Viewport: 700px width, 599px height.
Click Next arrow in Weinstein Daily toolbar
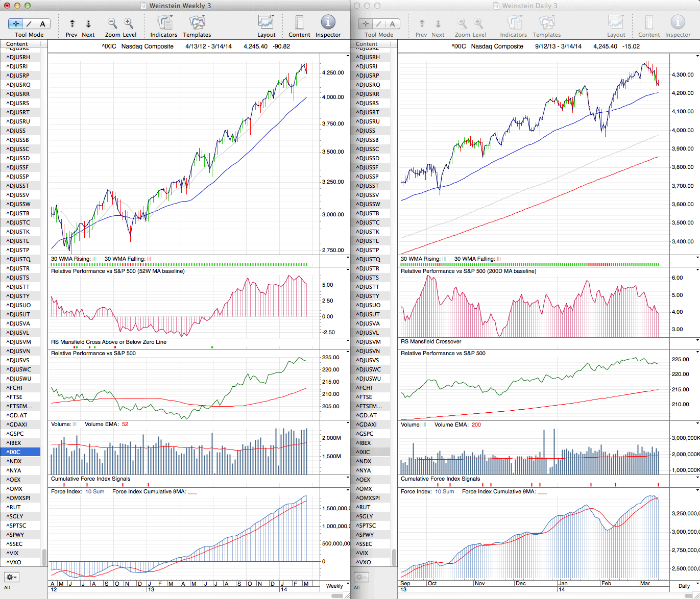tap(438, 23)
